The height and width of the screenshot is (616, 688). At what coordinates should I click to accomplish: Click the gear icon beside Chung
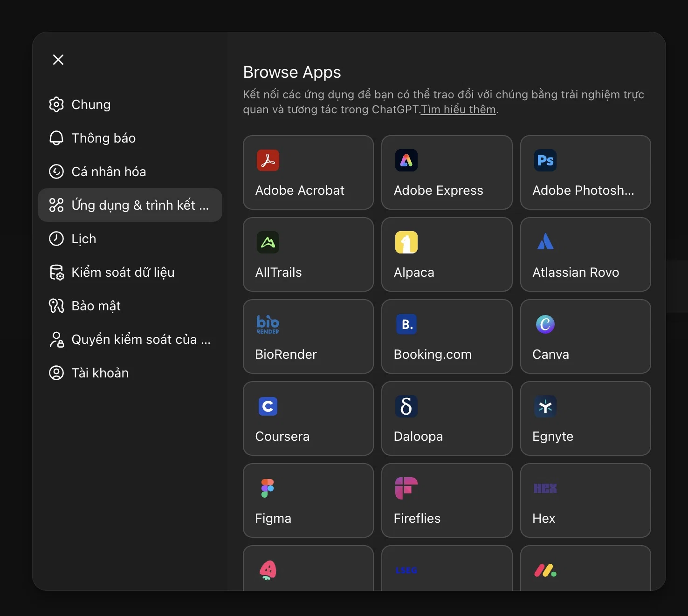[x=56, y=104]
